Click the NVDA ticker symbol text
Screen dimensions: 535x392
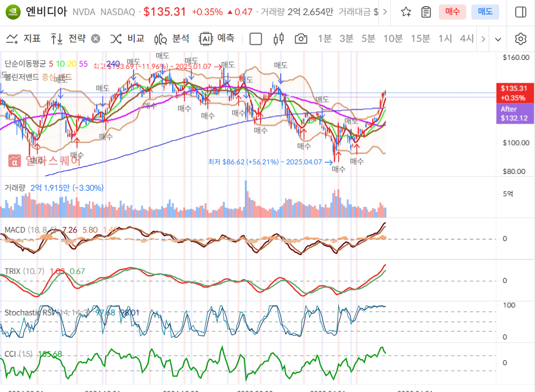pyautogui.click(x=84, y=12)
